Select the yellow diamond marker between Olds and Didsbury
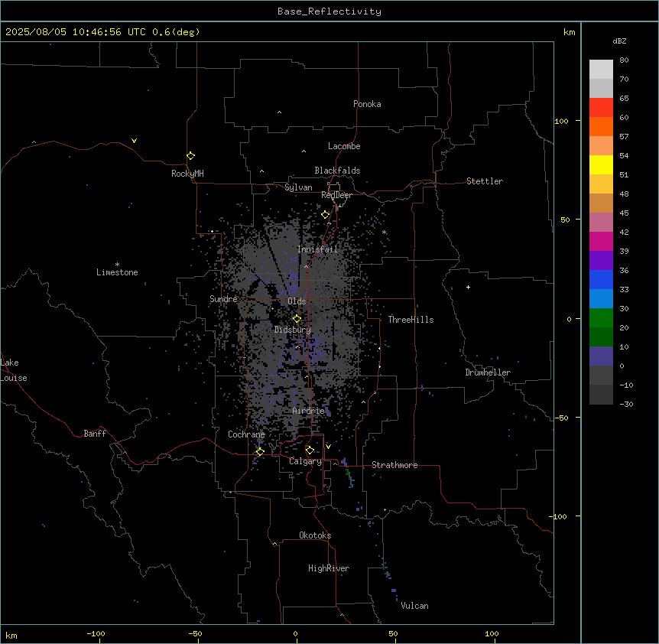Screen dimensions: 659x644 (297, 319)
